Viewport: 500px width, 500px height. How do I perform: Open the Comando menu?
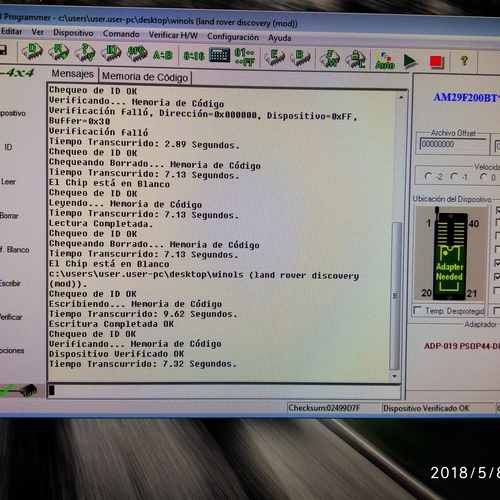[x=121, y=34]
